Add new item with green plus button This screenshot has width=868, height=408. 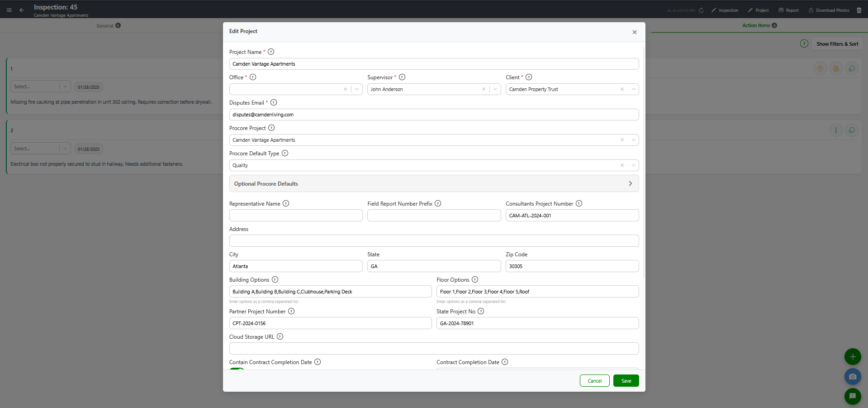853,357
